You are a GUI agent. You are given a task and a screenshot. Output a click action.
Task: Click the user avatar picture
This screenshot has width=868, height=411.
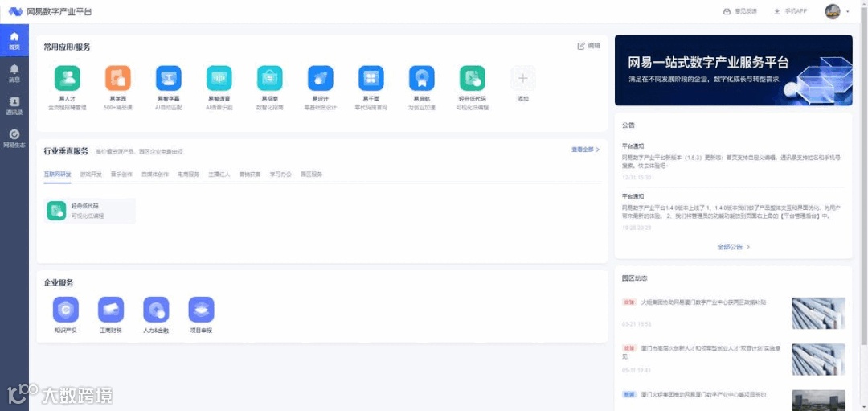(x=832, y=11)
